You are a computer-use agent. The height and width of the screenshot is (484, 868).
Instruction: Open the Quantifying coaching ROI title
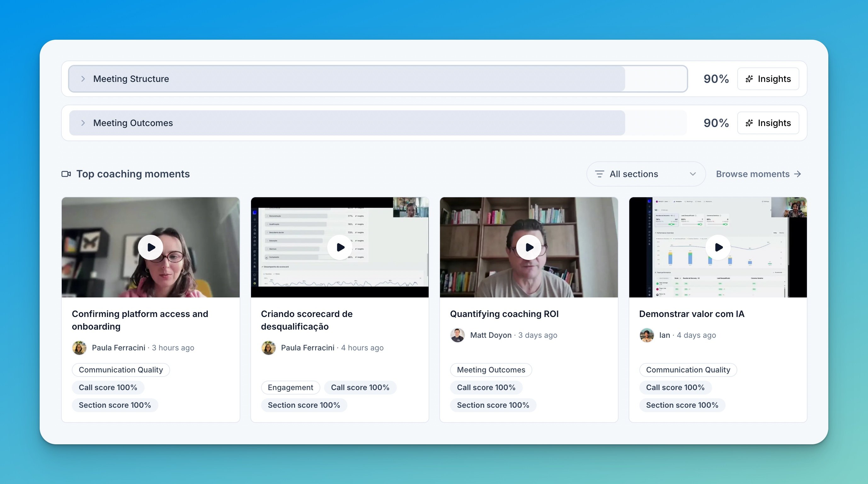(x=504, y=314)
